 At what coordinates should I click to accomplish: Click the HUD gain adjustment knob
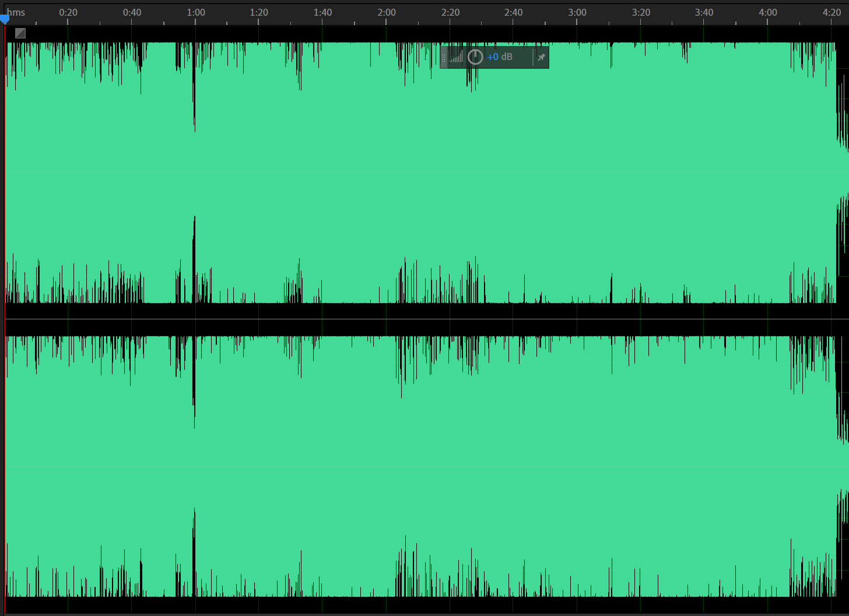pyautogui.click(x=475, y=57)
